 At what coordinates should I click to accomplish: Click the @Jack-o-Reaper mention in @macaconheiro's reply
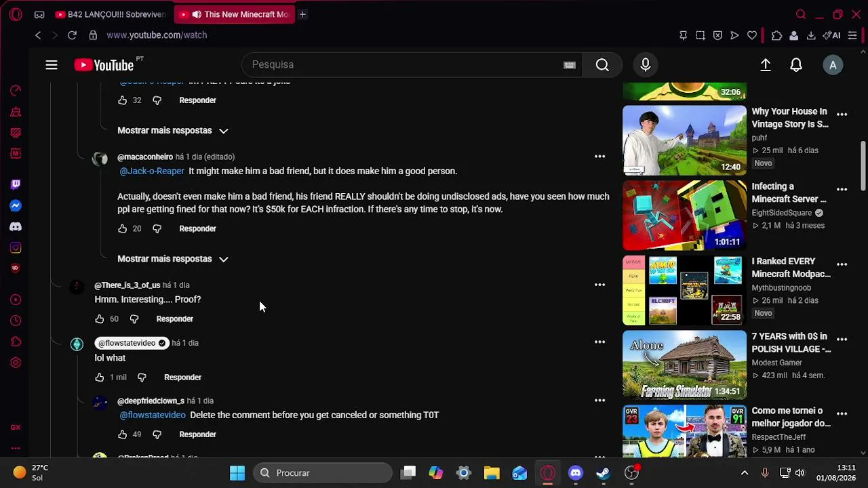(x=152, y=171)
